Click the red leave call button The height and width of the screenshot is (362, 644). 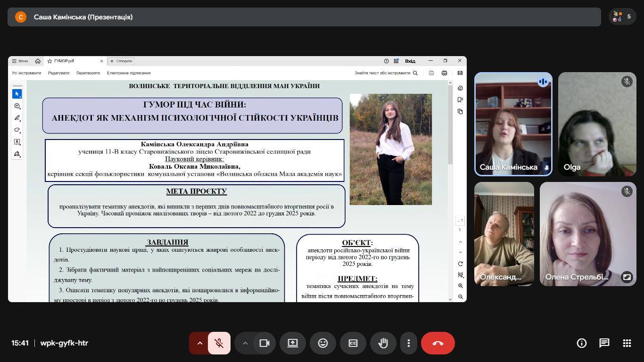pos(438,343)
